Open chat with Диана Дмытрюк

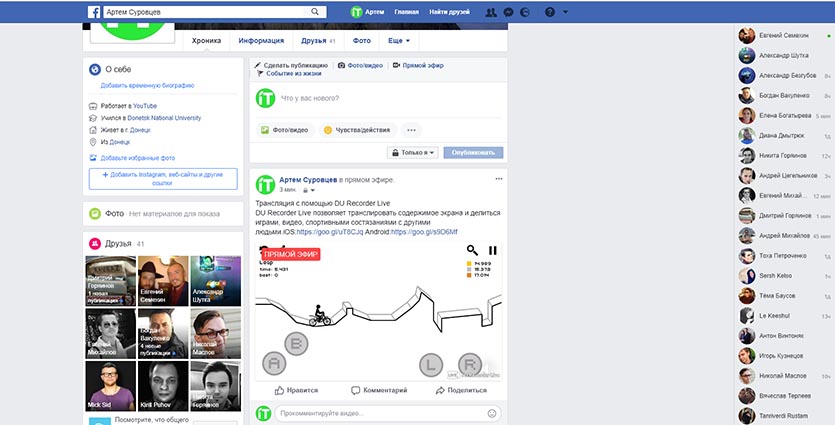point(784,136)
